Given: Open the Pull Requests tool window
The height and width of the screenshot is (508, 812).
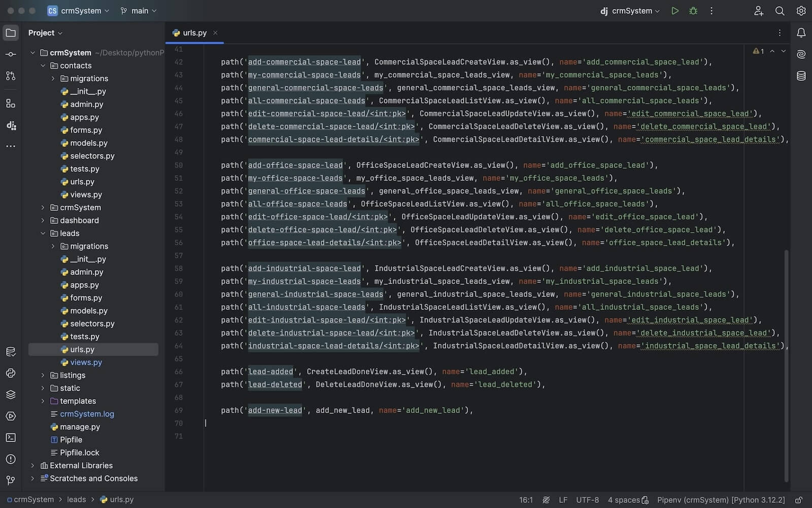Looking at the screenshot, I should coord(11,76).
